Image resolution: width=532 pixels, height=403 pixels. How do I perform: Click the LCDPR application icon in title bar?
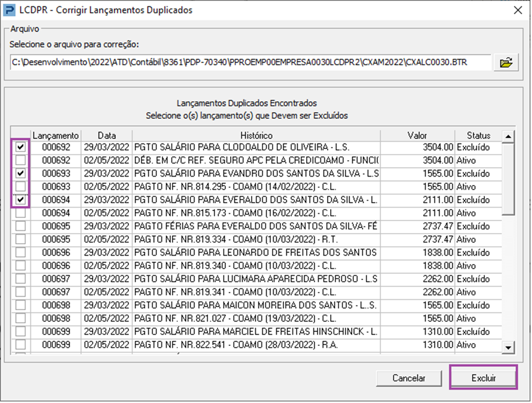[x=9, y=10]
